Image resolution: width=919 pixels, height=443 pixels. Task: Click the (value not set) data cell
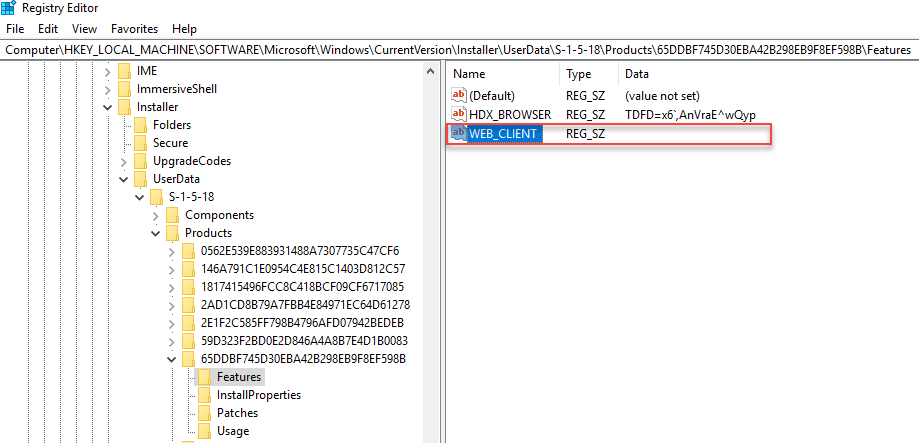point(662,96)
